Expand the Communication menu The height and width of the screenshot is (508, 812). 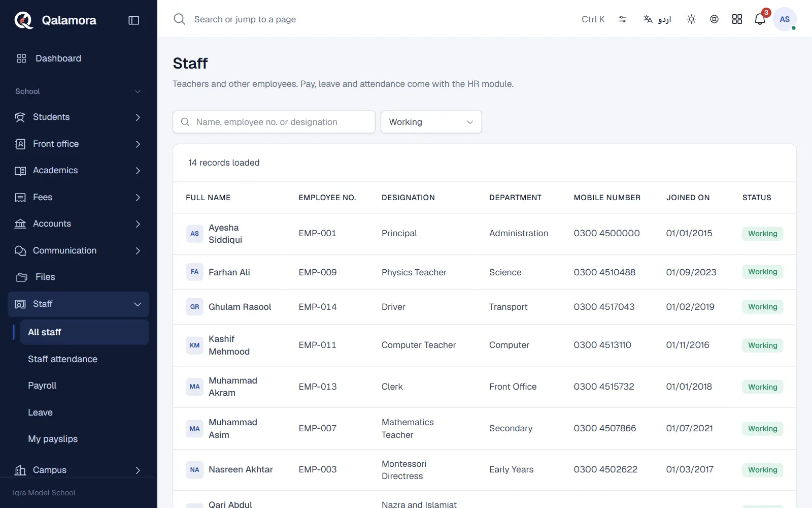coord(79,250)
